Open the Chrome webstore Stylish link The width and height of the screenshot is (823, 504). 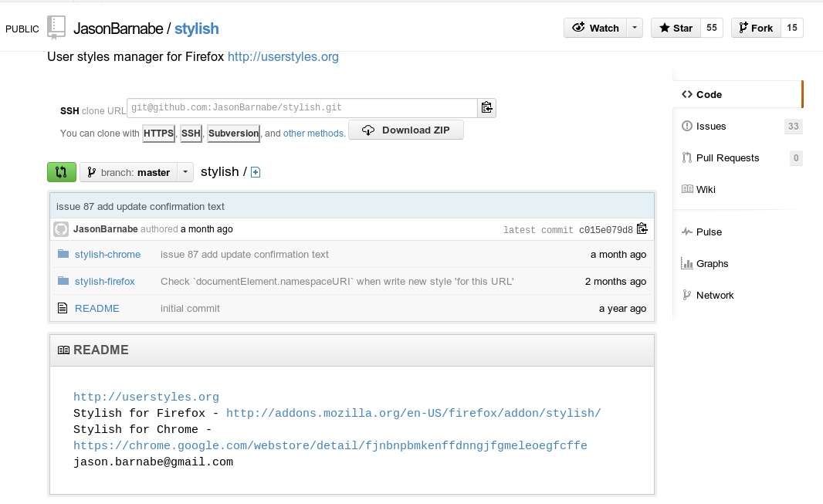[330, 445]
